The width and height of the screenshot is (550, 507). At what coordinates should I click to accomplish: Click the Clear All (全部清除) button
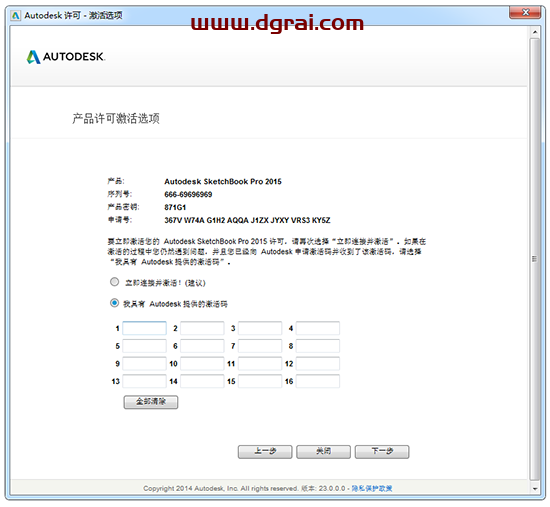click(151, 402)
